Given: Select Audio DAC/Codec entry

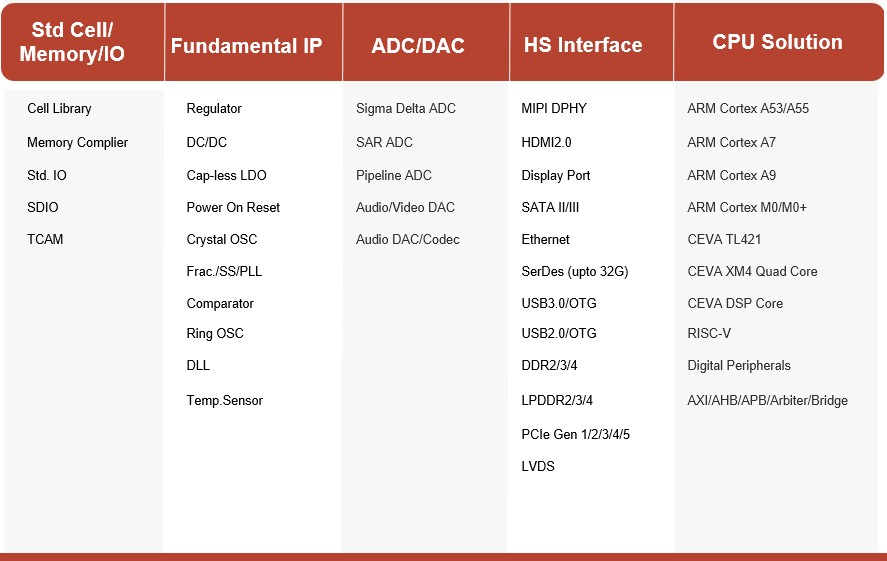Looking at the screenshot, I should [407, 240].
